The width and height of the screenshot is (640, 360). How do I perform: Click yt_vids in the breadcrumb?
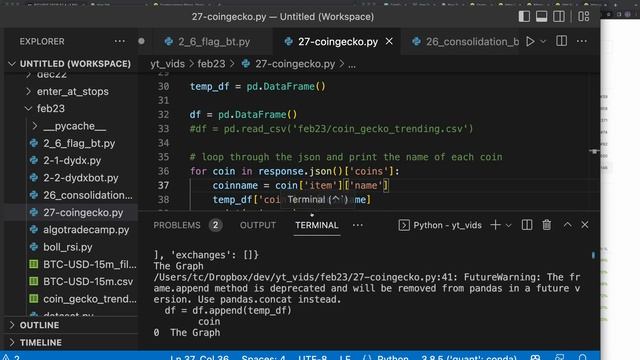click(167, 64)
